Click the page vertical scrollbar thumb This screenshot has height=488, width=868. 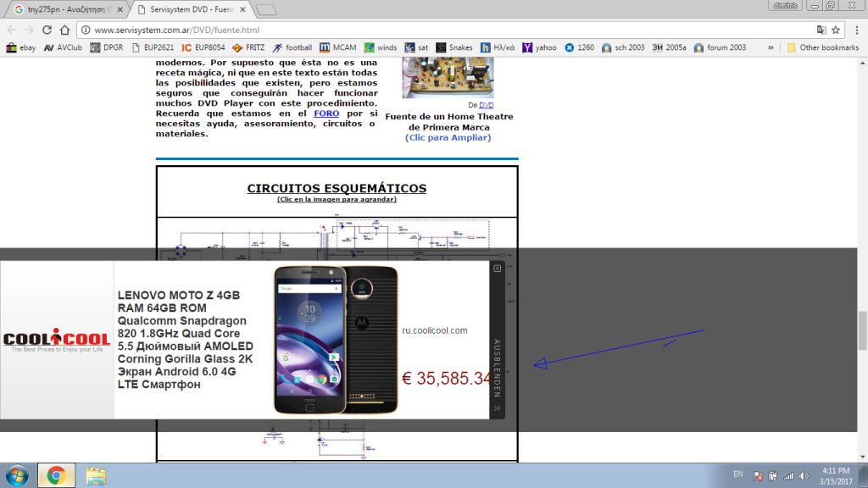point(862,330)
